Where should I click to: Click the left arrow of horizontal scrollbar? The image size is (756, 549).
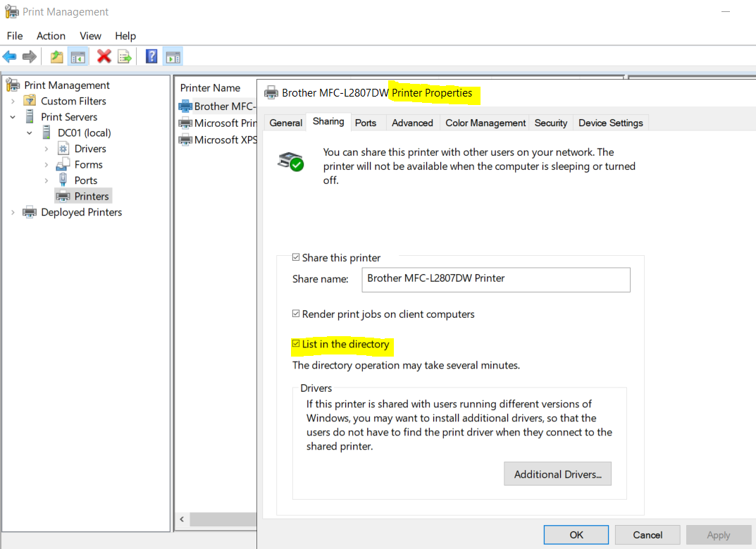[x=182, y=519]
